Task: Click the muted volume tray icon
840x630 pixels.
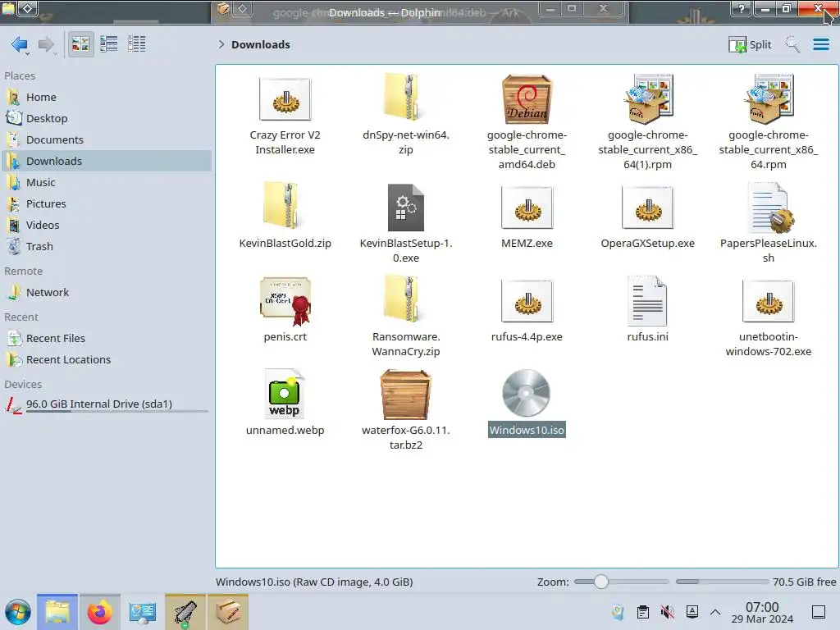Action: pos(668,612)
